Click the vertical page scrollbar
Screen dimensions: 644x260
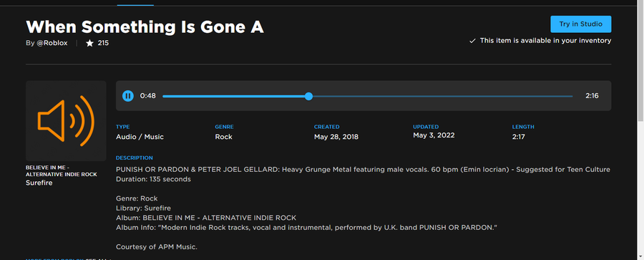pyautogui.click(x=640, y=130)
